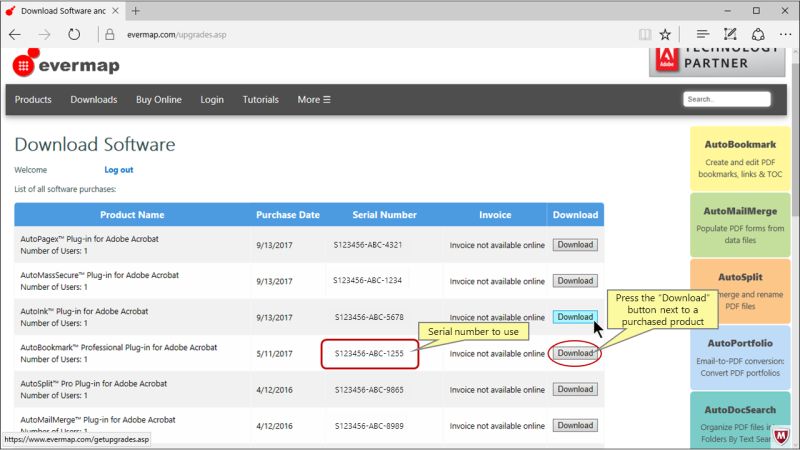Viewport: 800px width, 450px height.
Task: Open the browser more options ellipsis
Action: pos(785,35)
